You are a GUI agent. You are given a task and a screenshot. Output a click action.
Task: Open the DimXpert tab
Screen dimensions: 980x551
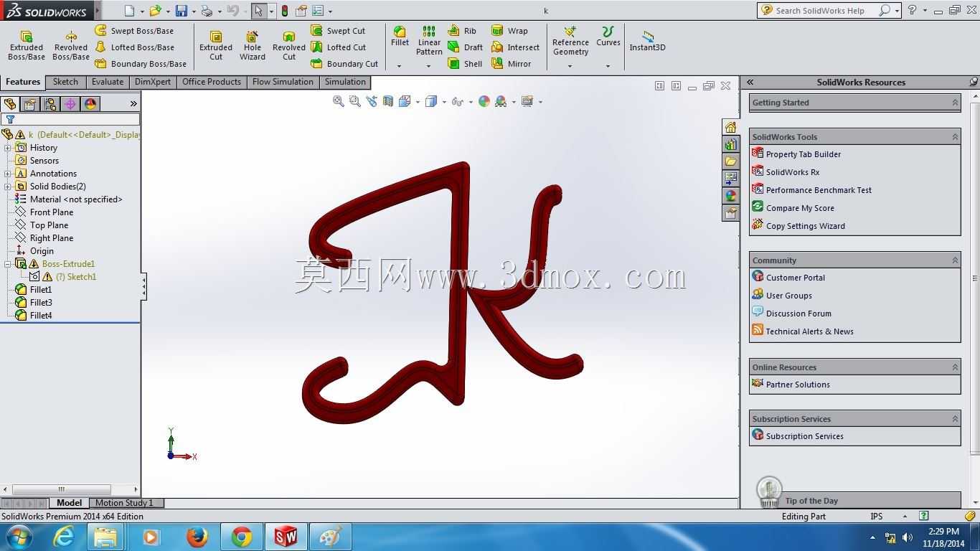point(153,82)
